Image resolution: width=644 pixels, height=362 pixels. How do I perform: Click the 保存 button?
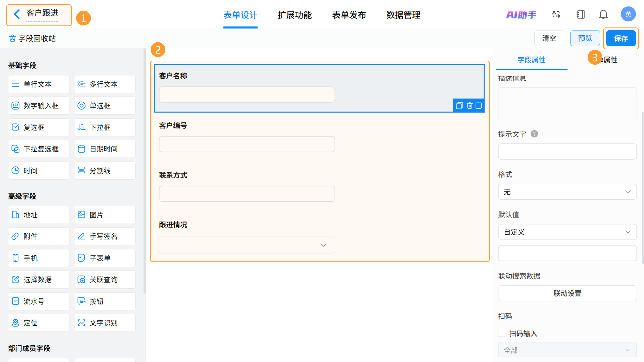pos(621,38)
